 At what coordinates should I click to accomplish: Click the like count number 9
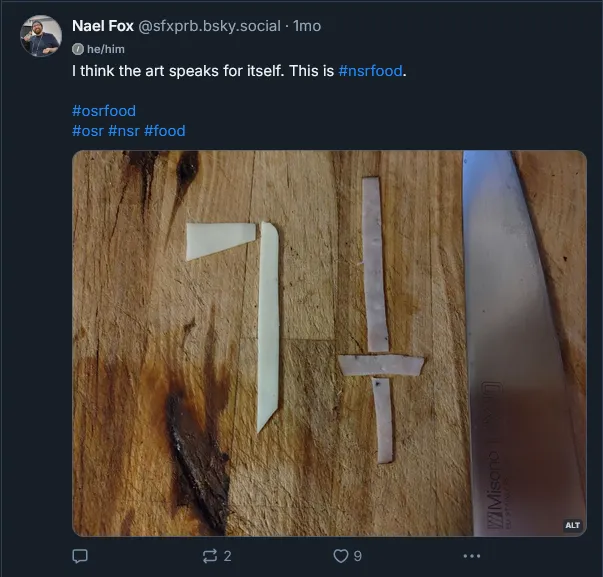pyautogui.click(x=358, y=556)
